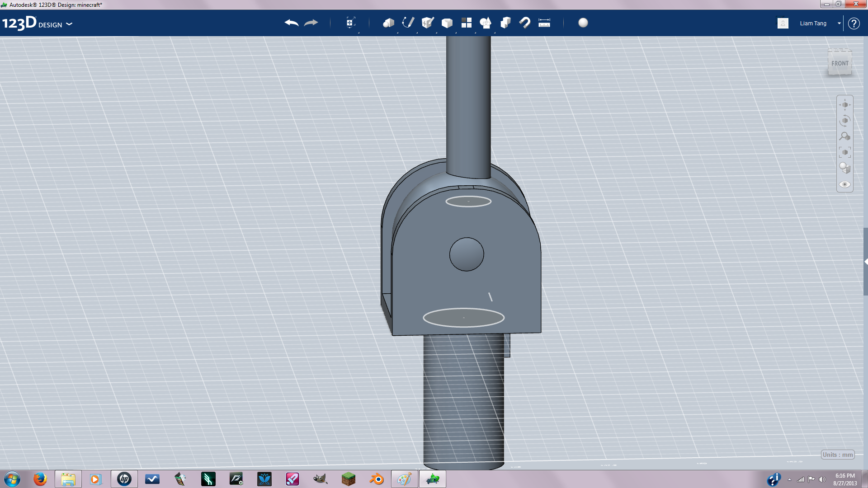Launch Firefox from the taskbar
The image size is (868, 488).
[x=40, y=479]
